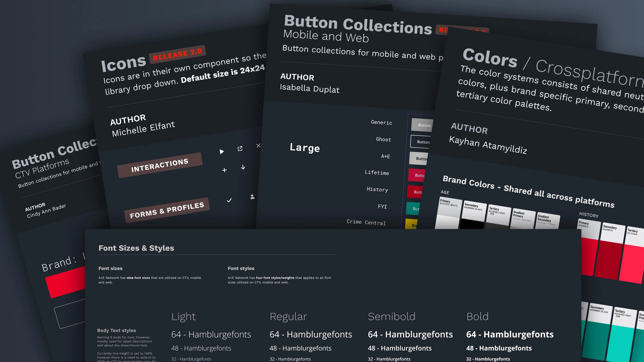Click 'Button Collections' Mobile and Web title
Image resolution: width=644 pixels, height=362 pixels.
(x=358, y=24)
